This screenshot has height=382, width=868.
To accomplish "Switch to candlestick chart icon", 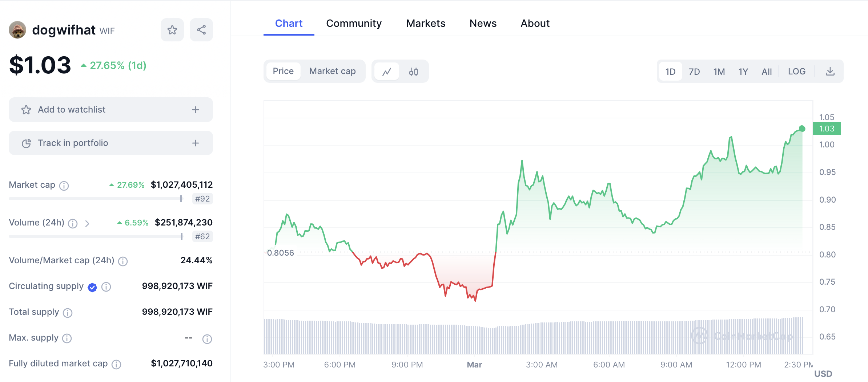I will point(413,72).
